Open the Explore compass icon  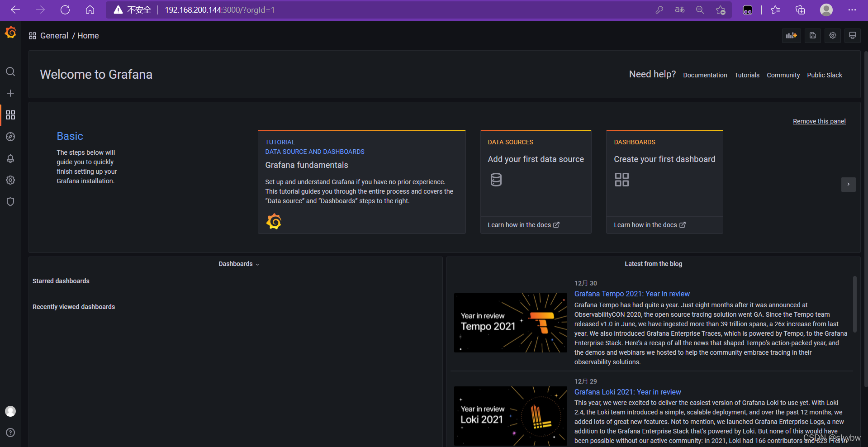click(10, 137)
